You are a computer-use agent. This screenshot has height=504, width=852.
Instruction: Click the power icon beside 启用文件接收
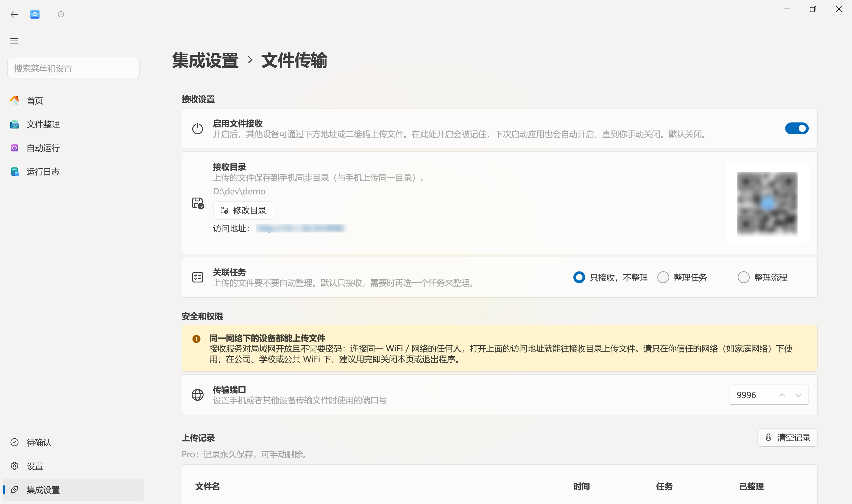point(198,129)
